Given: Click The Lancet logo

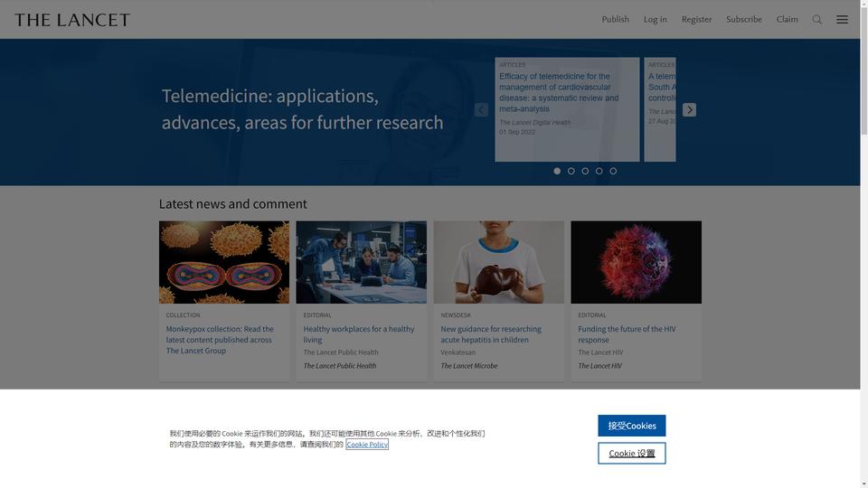Looking at the screenshot, I should (x=72, y=20).
